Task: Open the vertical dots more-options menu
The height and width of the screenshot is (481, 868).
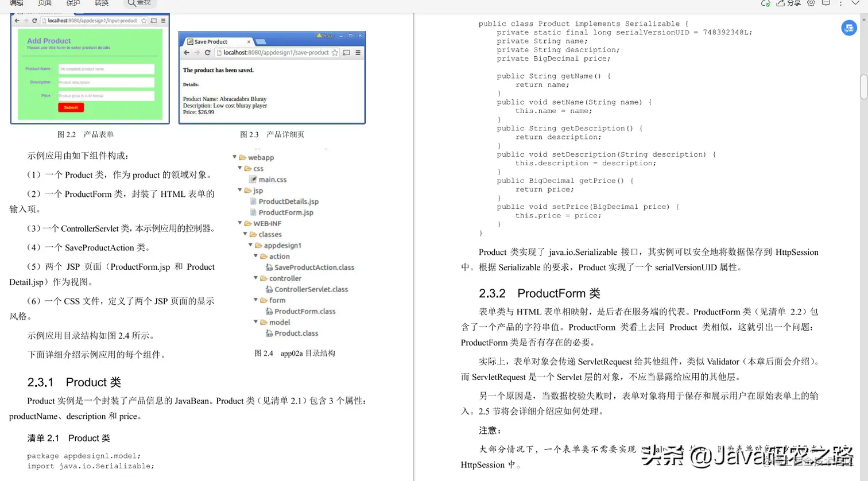Action: (840, 3)
